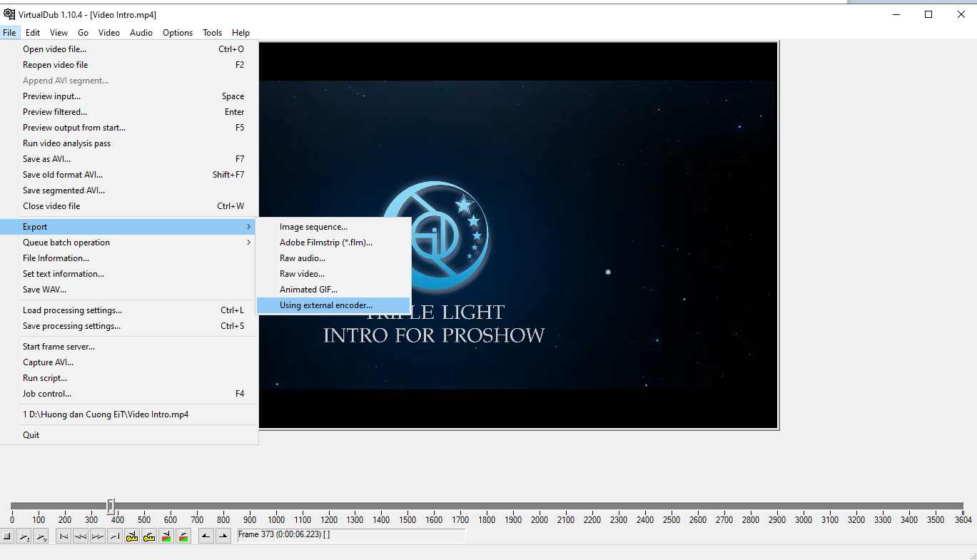Scan forward to the next scene change

pyautogui.click(x=183, y=536)
